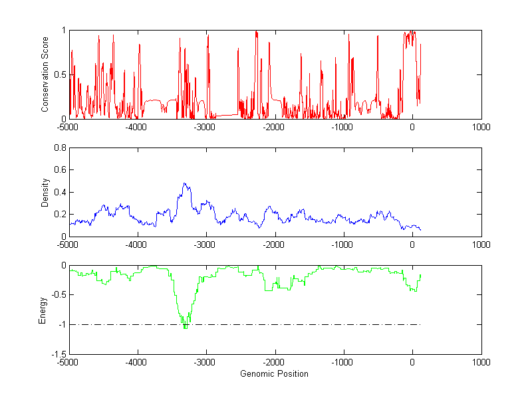Click the -5000 tick label under Energy plot
The image size is (532, 398).
(x=68, y=363)
